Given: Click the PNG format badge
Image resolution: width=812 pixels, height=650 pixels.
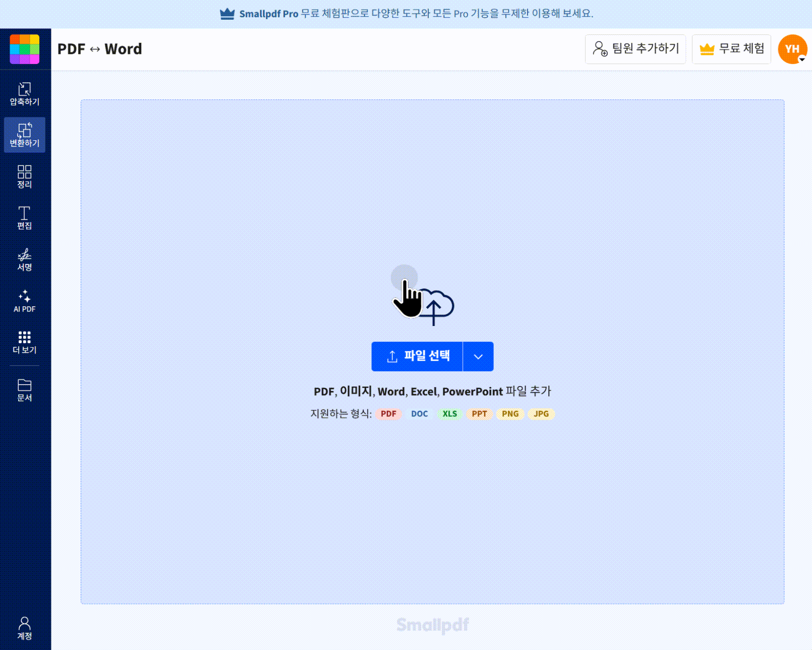Looking at the screenshot, I should pos(510,414).
